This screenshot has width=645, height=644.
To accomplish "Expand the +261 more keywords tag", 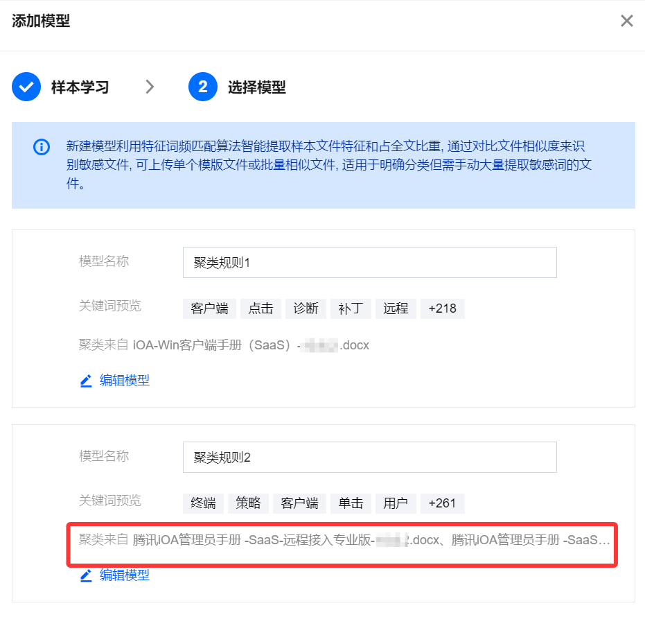I will pyautogui.click(x=443, y=503).
